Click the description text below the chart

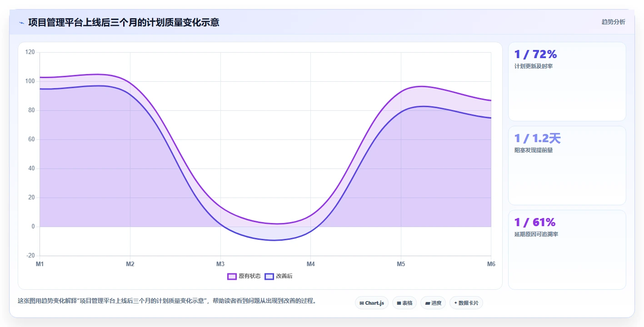point(167,301)
